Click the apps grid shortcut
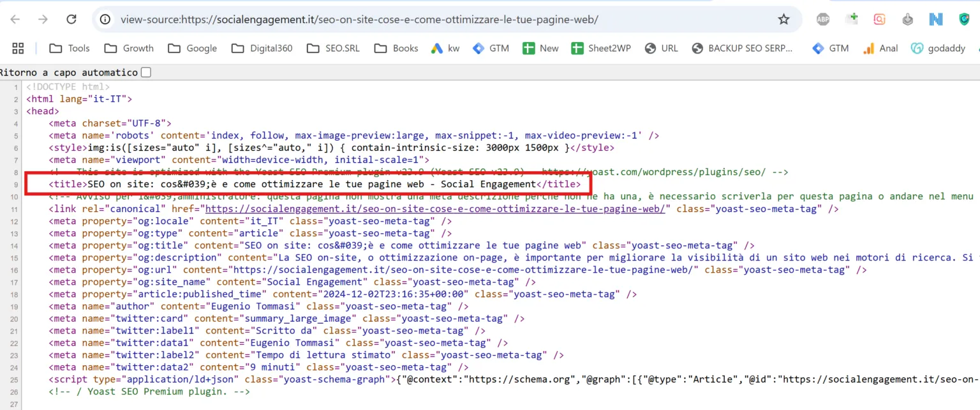Image resolution: width=980 pixels, height=410 pixels. point(18,48)
